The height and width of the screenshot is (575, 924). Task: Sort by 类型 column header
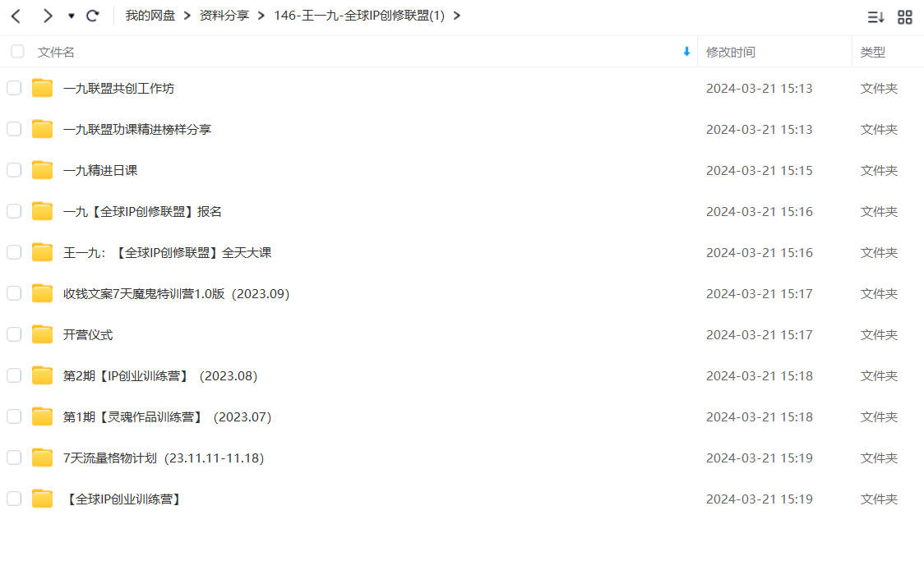pyautogui.click(x=873, y=53)
